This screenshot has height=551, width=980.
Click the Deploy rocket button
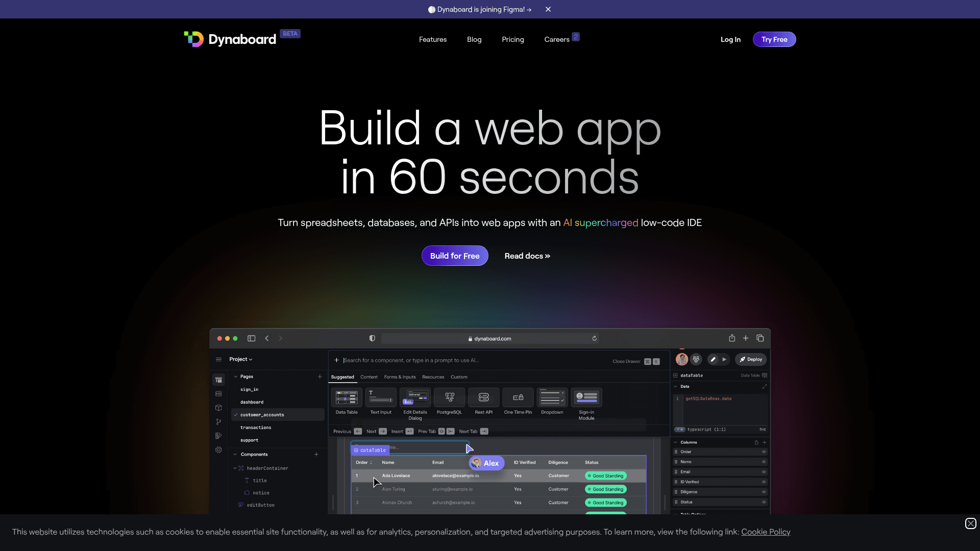pyautogui.click(x=751, y=360)
